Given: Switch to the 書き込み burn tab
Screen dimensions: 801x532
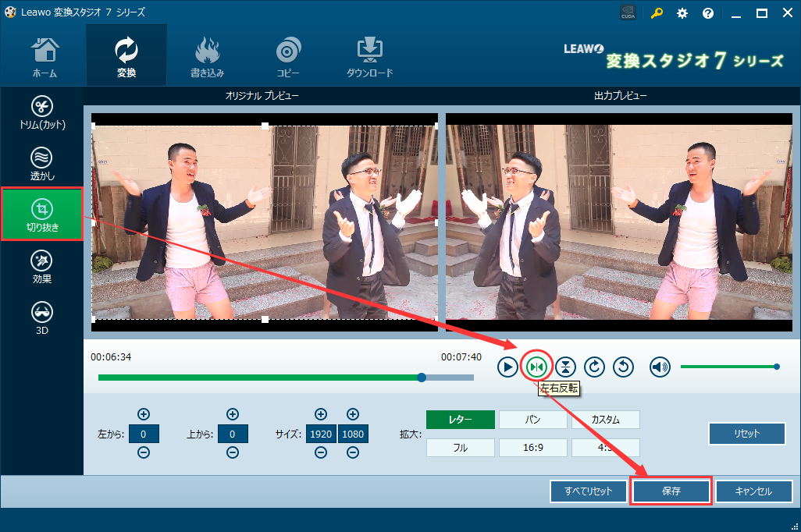Looking at the screenshot, I should pos(208,55).
